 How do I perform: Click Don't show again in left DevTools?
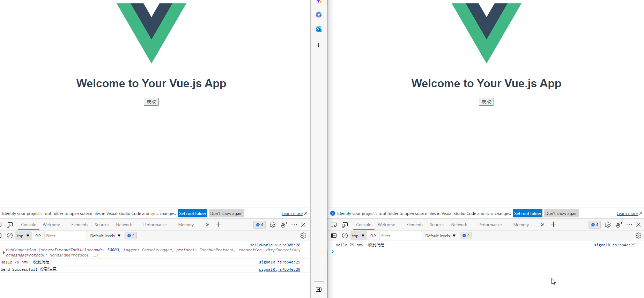[226, 213]
